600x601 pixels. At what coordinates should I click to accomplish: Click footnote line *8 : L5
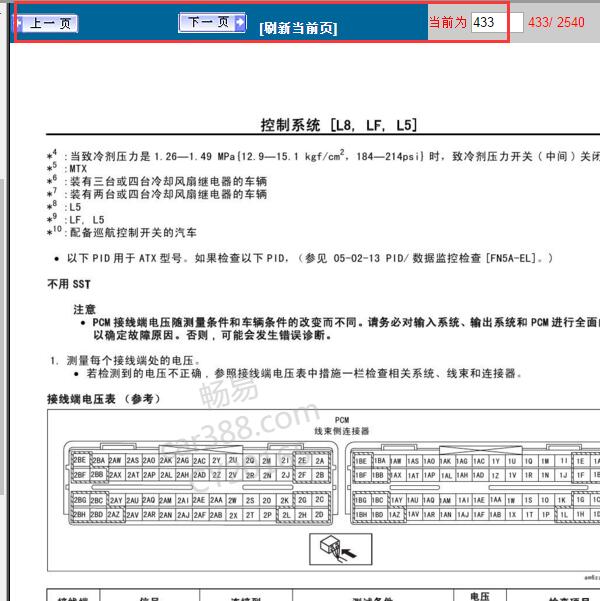click(64, 207)
